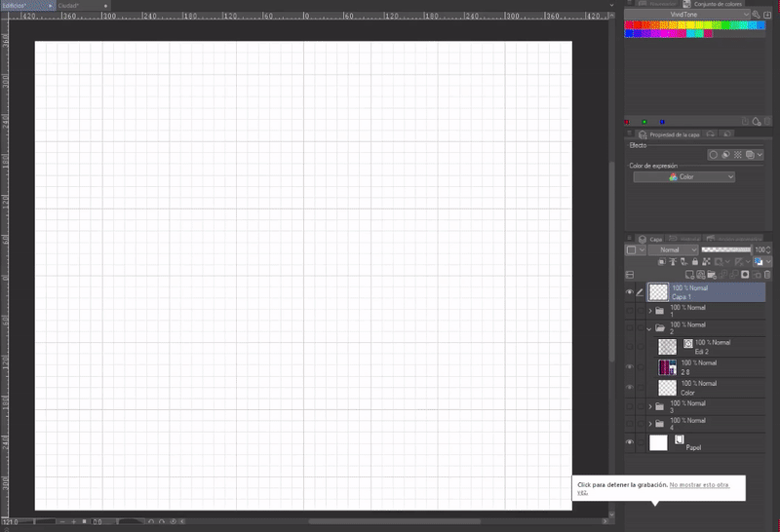Toggle visibility of Capa 1 layer

[x=629, y=292]
